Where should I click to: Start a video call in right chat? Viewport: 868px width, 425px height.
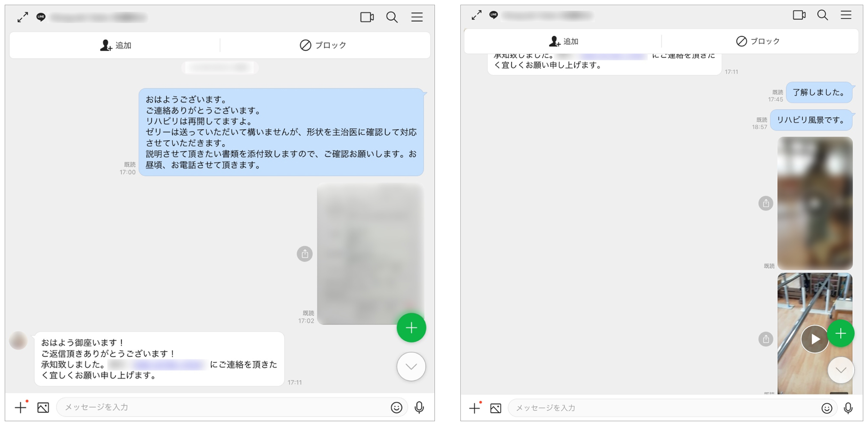[799, 15]
